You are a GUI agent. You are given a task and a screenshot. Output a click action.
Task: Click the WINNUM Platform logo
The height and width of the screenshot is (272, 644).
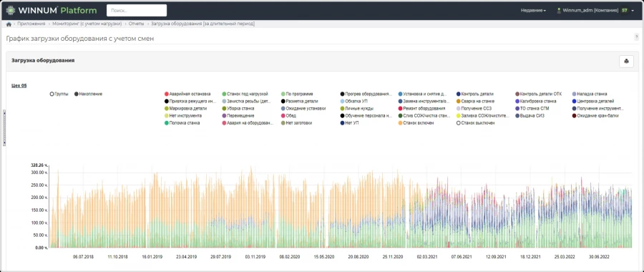(x=51, y=10)
